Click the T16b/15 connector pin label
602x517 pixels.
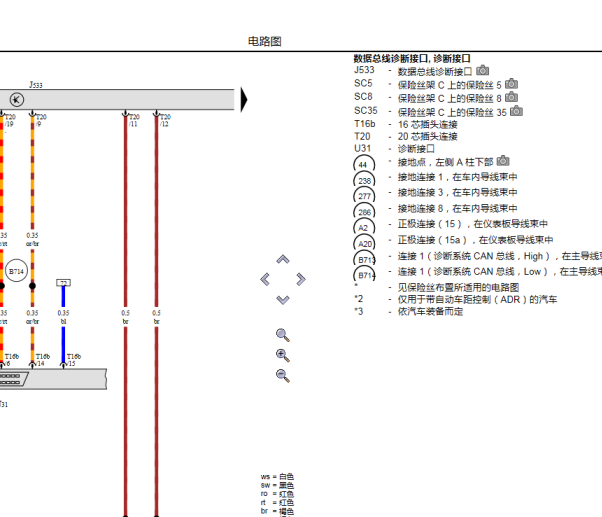point(74,360)
